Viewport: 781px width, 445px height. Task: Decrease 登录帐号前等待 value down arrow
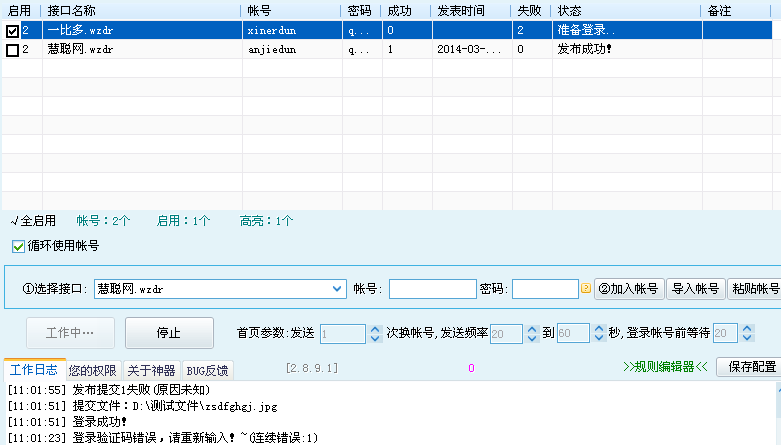tap(747, 338)
